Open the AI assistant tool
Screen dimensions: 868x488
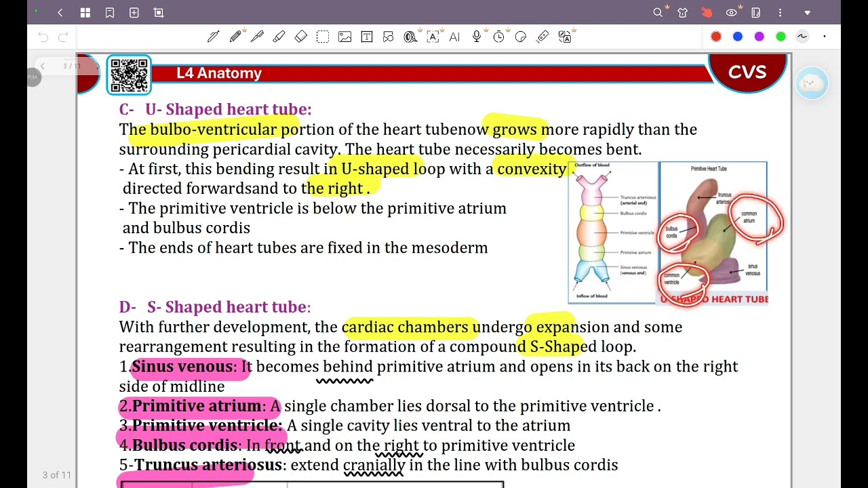(x=454, y=37)
